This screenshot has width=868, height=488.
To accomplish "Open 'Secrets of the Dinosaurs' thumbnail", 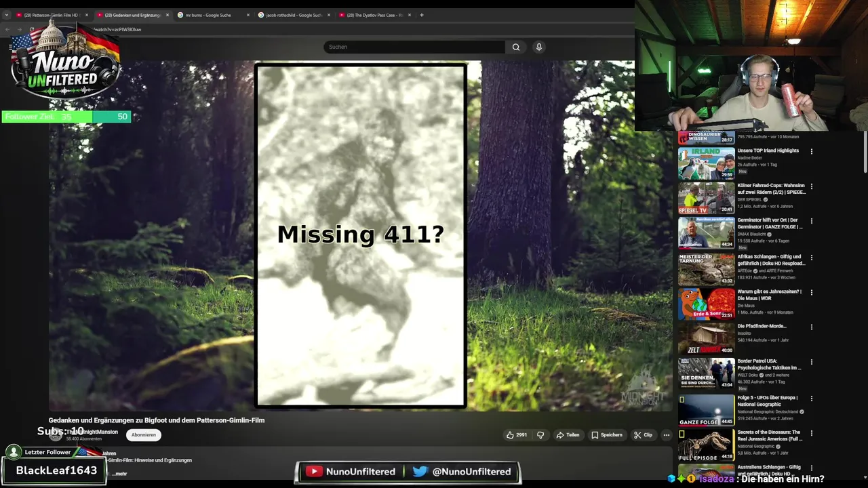I will click(707, 445).
